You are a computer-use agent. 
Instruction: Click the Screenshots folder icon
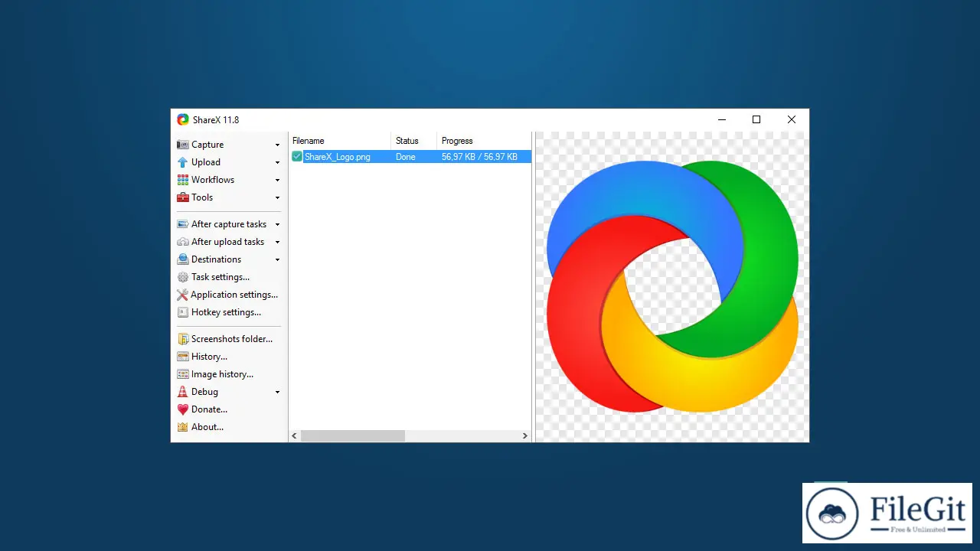point(182,339)
